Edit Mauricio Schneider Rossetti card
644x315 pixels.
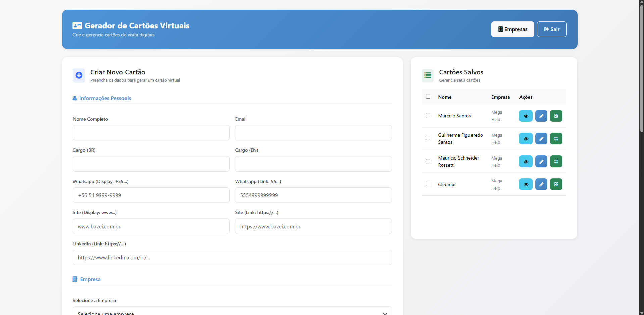coord(541,162)
